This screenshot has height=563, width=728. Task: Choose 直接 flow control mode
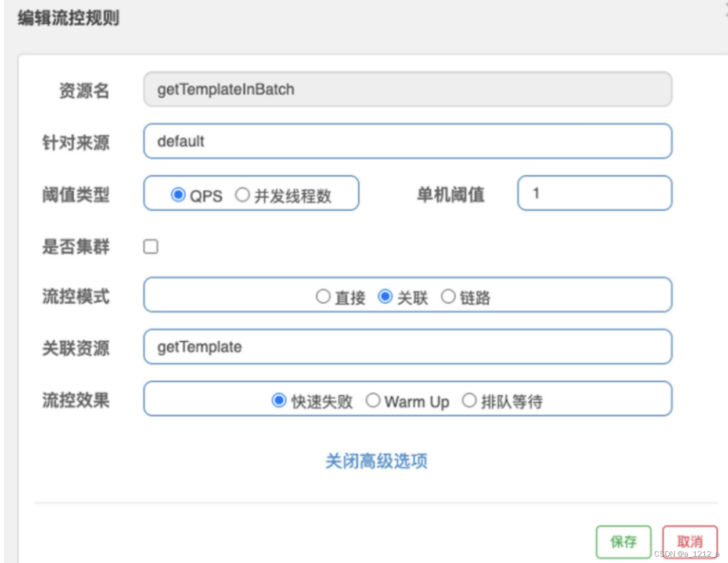pyautogui.click(x=323, y=297)
